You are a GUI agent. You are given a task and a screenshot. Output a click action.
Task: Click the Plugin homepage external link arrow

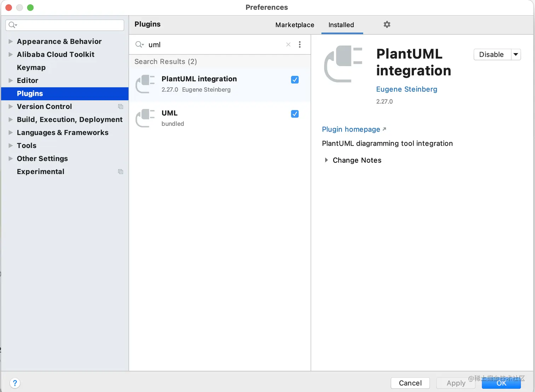[x=384, y=129]
